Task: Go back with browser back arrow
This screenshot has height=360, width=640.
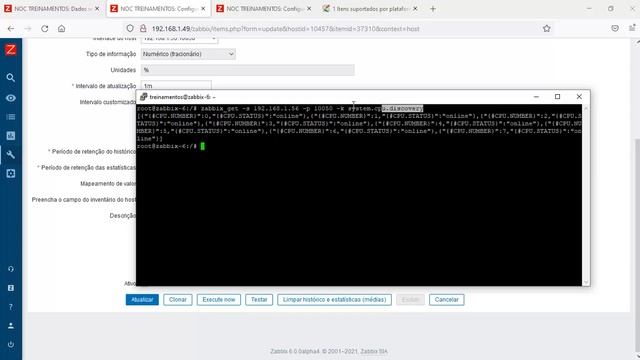Action: coord(11,29)
